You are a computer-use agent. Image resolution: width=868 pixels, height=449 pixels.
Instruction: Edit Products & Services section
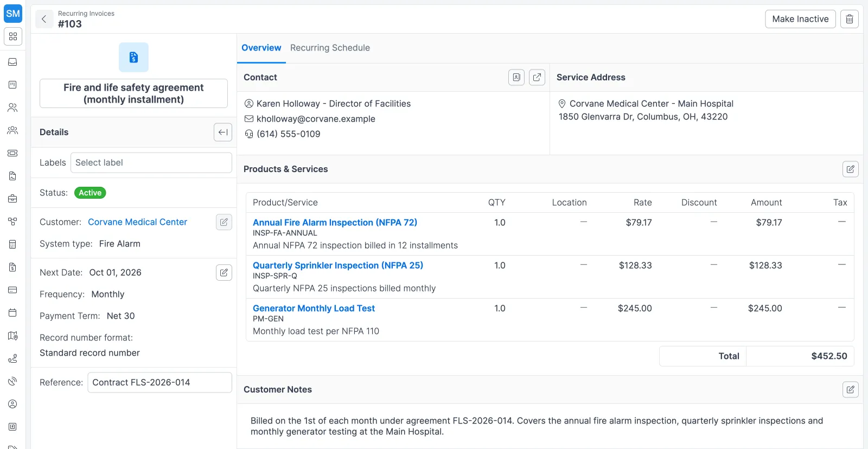pos(851,169)
